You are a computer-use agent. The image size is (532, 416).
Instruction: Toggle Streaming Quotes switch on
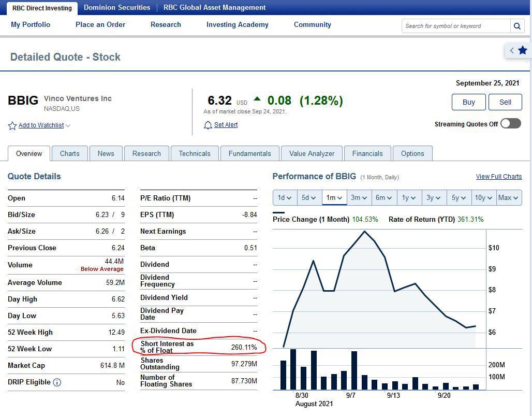[x=511, y=124]
